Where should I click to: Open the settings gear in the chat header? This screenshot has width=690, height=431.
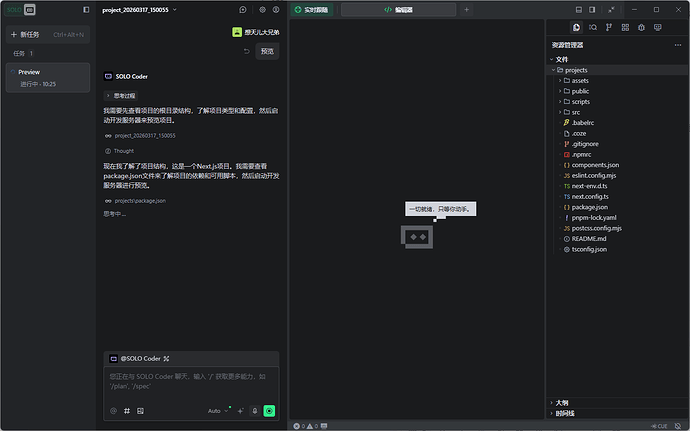pos(262,9)
